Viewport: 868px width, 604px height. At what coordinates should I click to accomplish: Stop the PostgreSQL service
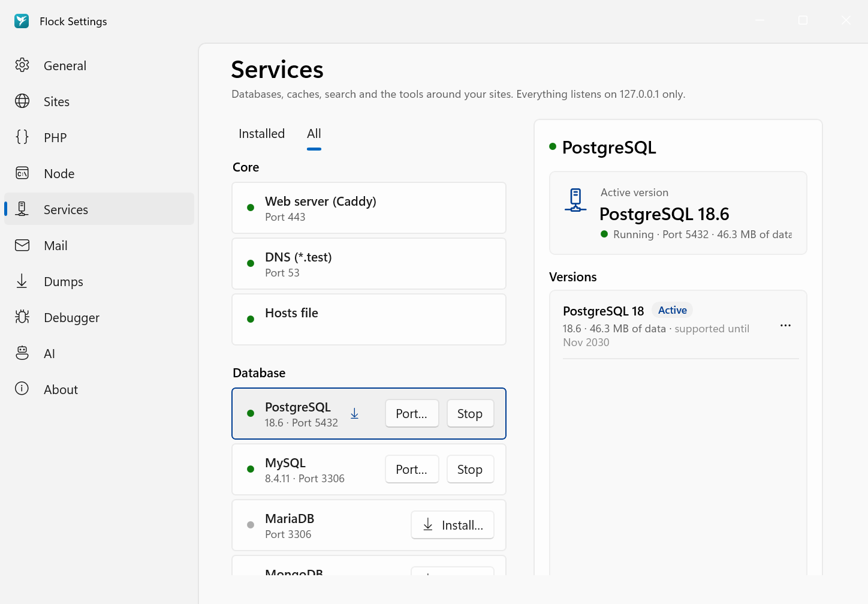tap(470, 414)
